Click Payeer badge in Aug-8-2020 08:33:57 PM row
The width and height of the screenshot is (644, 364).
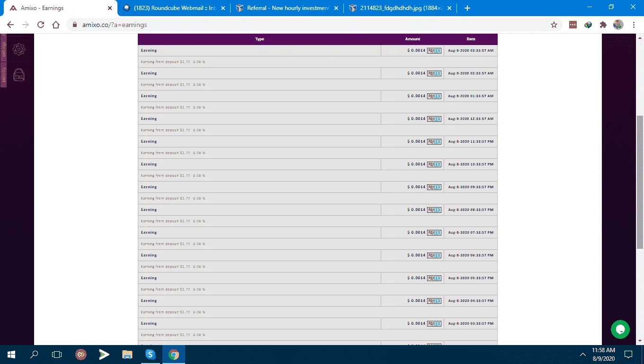tap(434, 210)
